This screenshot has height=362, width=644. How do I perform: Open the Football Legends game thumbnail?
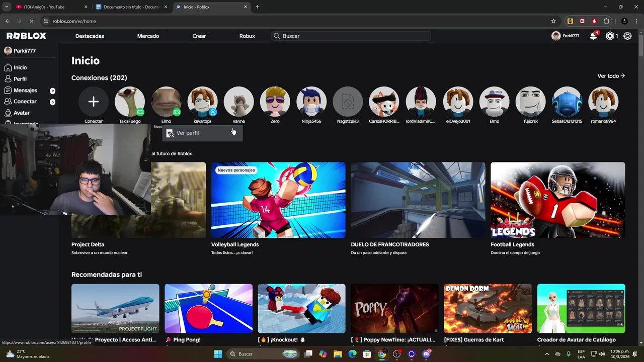(558, 200)
